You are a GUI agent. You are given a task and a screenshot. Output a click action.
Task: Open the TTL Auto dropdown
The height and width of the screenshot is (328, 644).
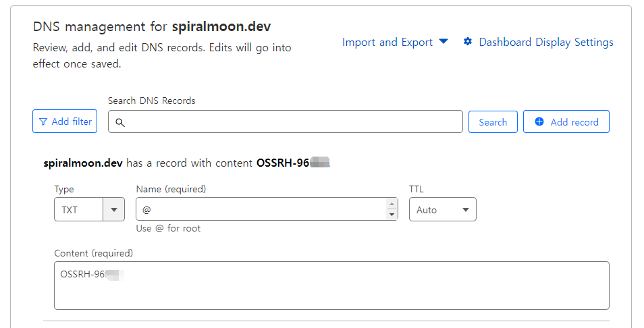click(443, 209)
